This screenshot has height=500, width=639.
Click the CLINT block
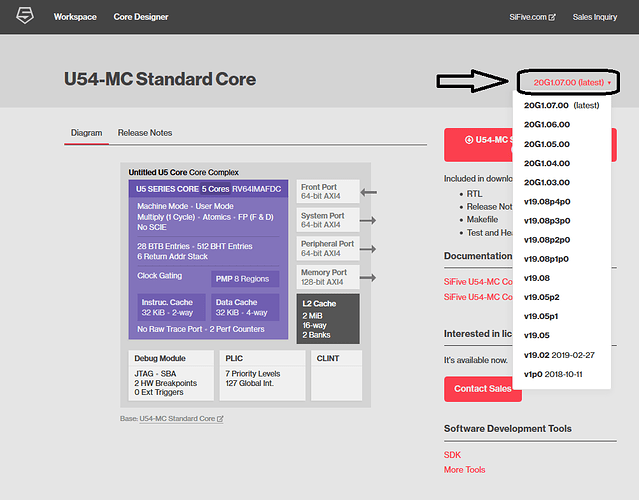click(x=337, y=375)
